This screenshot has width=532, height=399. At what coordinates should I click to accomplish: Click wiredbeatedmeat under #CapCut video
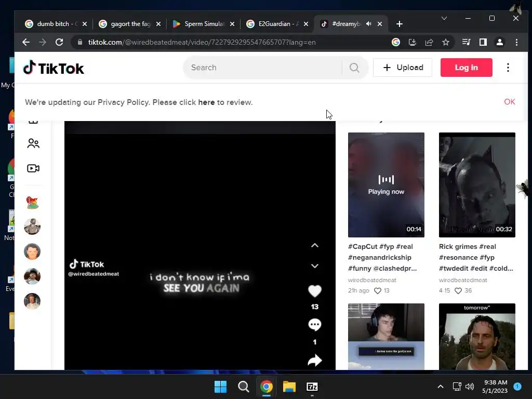point(372,280)
